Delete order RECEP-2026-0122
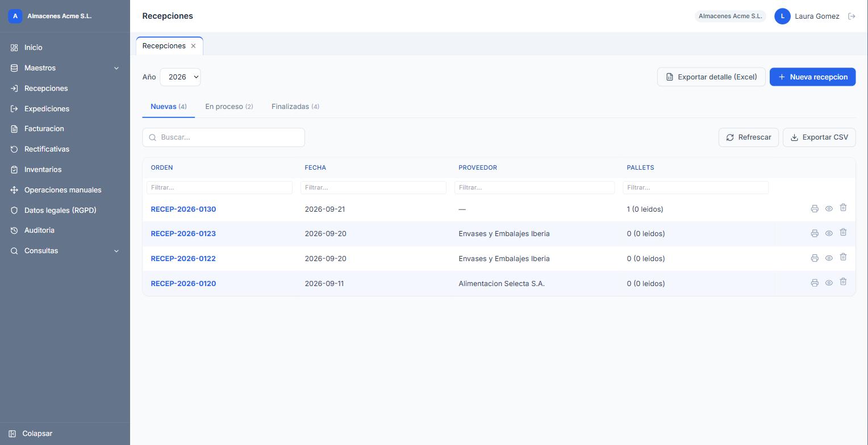 pos(843,257)
